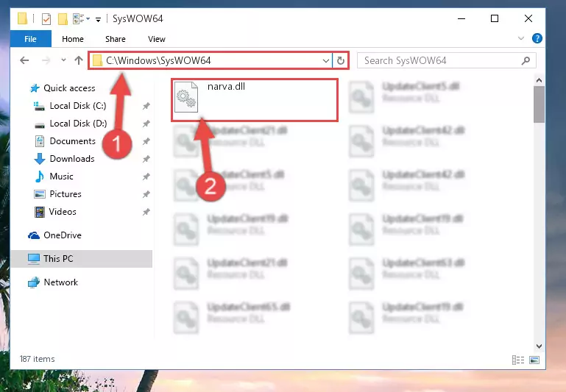Minimize the SysWOW64 window
This screenshot has height=392, width=566.
(x=461, y=18)
